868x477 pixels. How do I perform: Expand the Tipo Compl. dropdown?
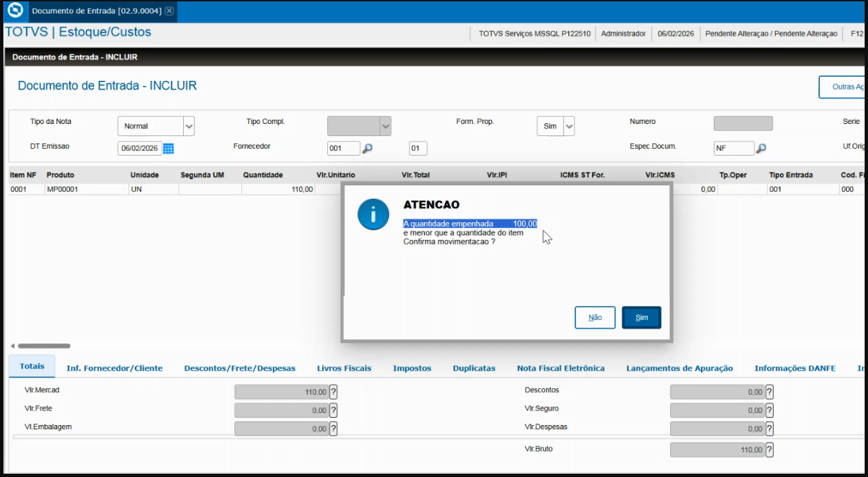coord(385,126)
